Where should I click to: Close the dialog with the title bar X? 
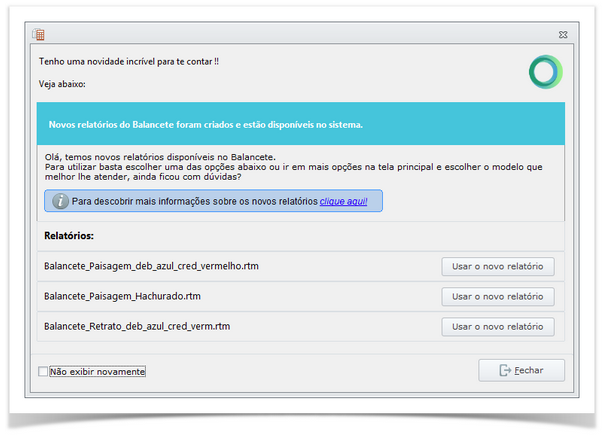563,34
